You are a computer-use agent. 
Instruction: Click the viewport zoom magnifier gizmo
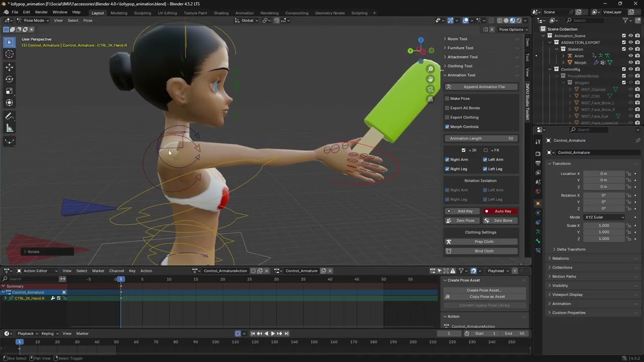pyautogui.click(x=430, y=69)
